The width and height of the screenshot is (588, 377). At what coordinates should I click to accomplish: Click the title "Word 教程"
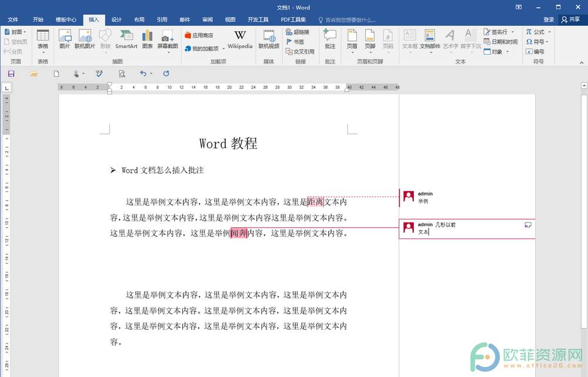[x=228, y=143]
